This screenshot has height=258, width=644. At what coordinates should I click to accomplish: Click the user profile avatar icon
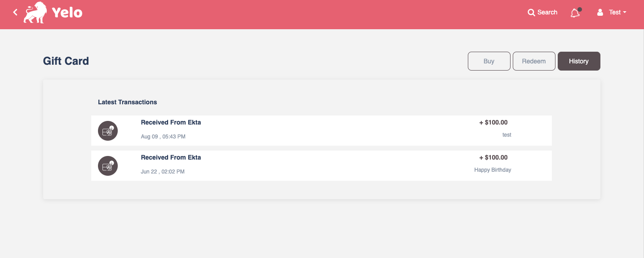click(x=600, y=13)
